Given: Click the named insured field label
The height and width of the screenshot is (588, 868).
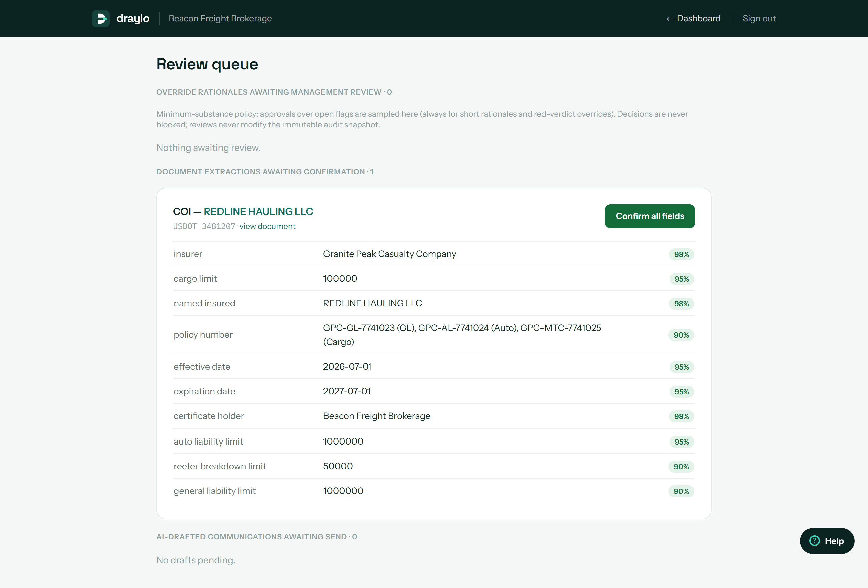Looking at the screenshot, I should coord(204,303).
